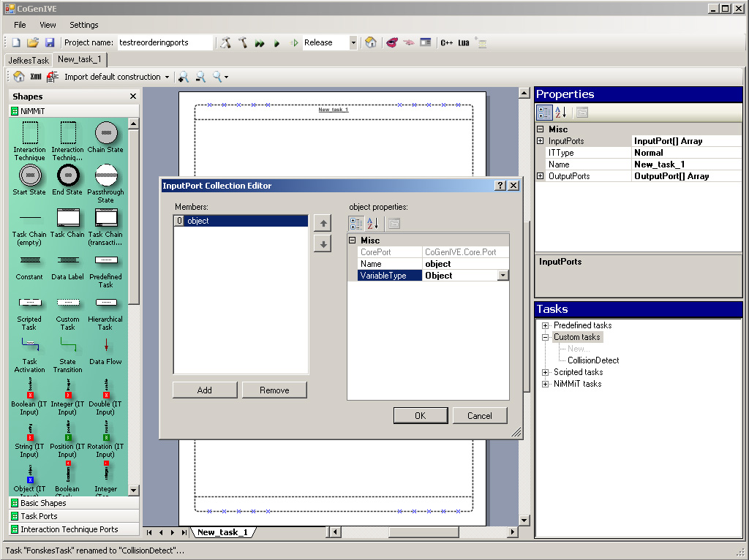This screenshot has height=560, width=749.
Task: Toggle Categorized view in the Collection Editor dialog
Action: pyautogui.click(x=356, y=224)
